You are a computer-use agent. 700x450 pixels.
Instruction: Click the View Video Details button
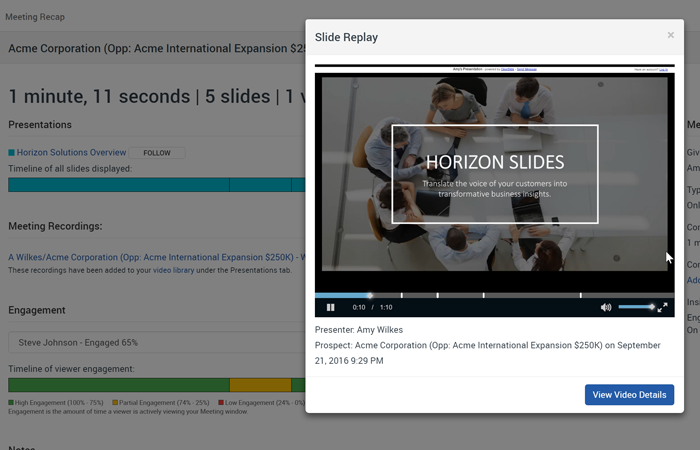(629, 395)
